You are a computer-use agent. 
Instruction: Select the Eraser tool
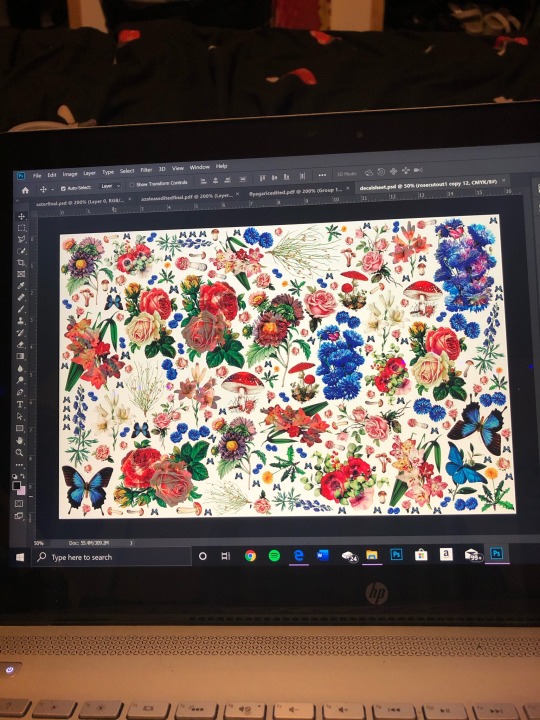pos(21,344)
